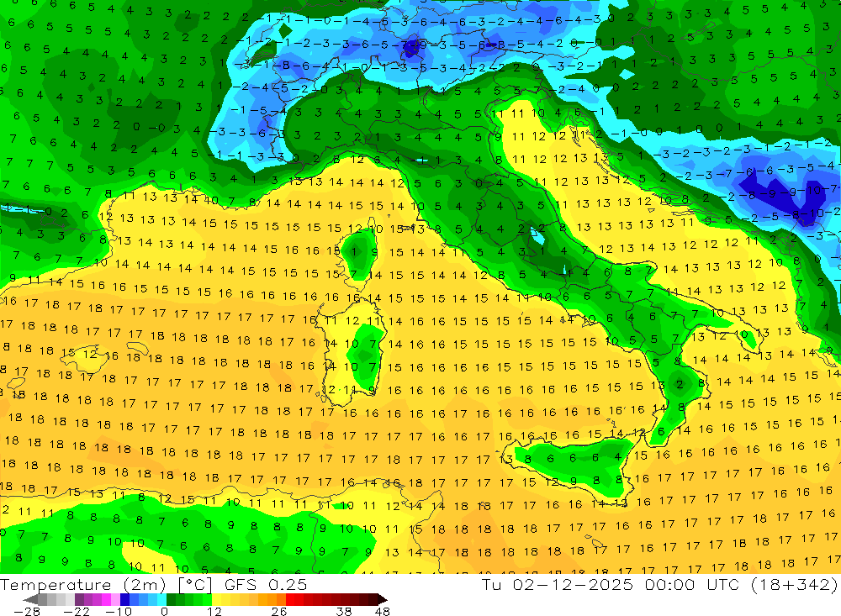
Task: Click the '-22' legend scale label
Action: pos(77,611)
